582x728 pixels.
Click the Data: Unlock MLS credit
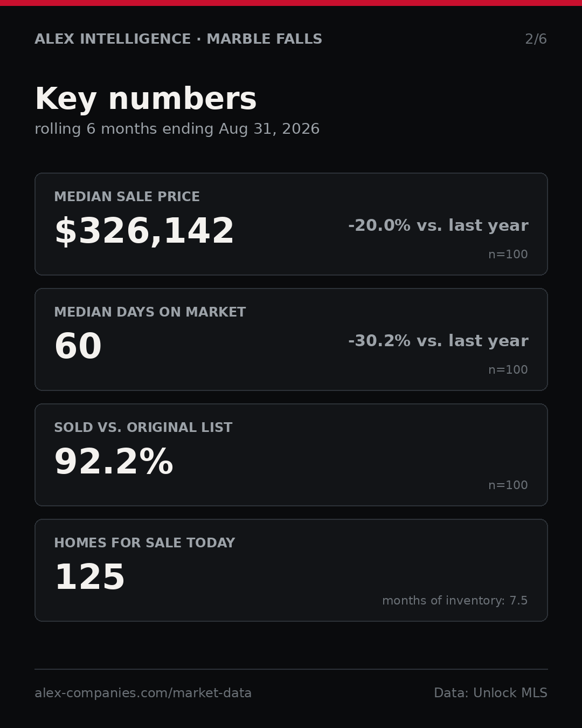coord(490,693)
